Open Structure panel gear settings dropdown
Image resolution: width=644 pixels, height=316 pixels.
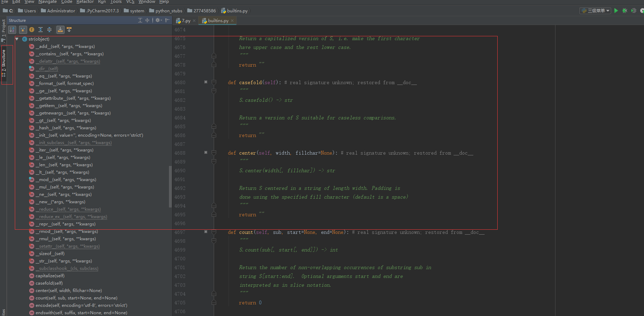(159, 20)
